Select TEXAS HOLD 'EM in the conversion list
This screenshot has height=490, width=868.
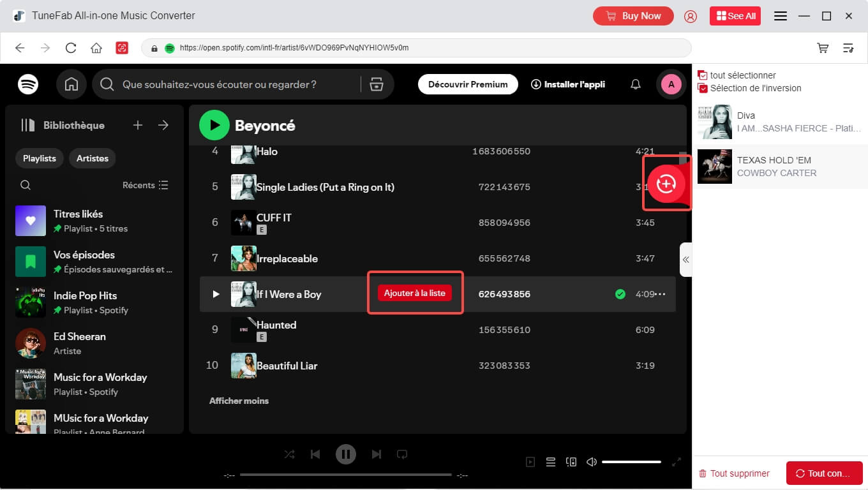pos(780,167)
